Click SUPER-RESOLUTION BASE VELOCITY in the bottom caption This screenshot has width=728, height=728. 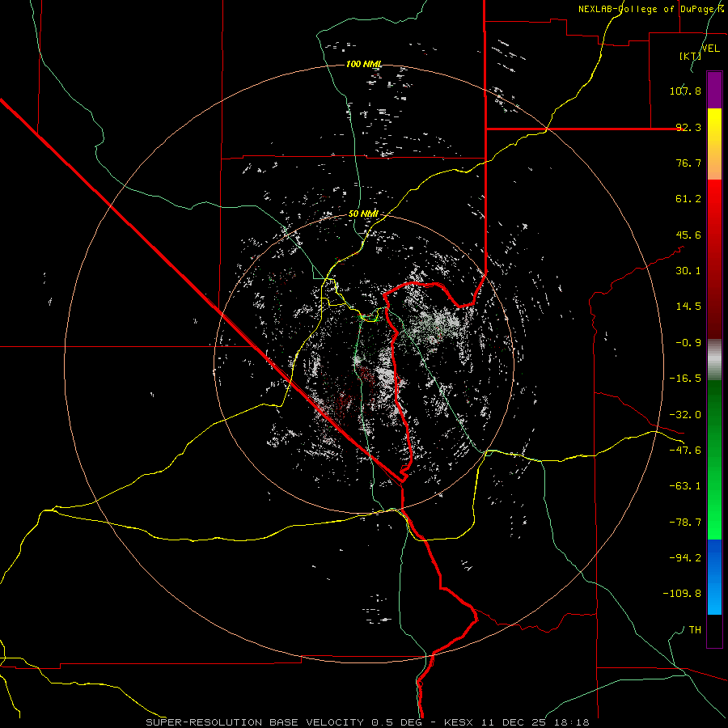coord(255,722)
